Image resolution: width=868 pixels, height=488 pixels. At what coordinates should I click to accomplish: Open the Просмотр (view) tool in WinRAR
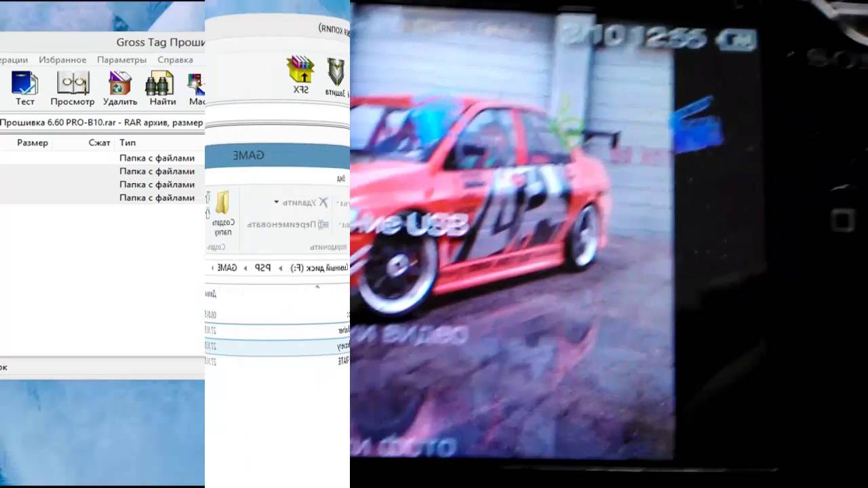(73, 89)
